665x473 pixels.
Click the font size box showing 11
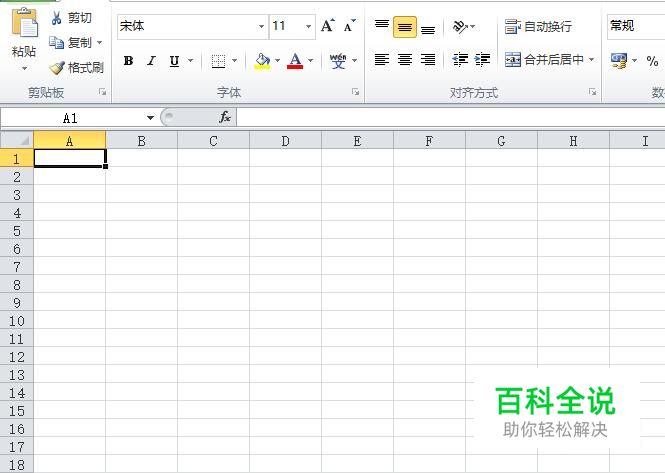286,26
